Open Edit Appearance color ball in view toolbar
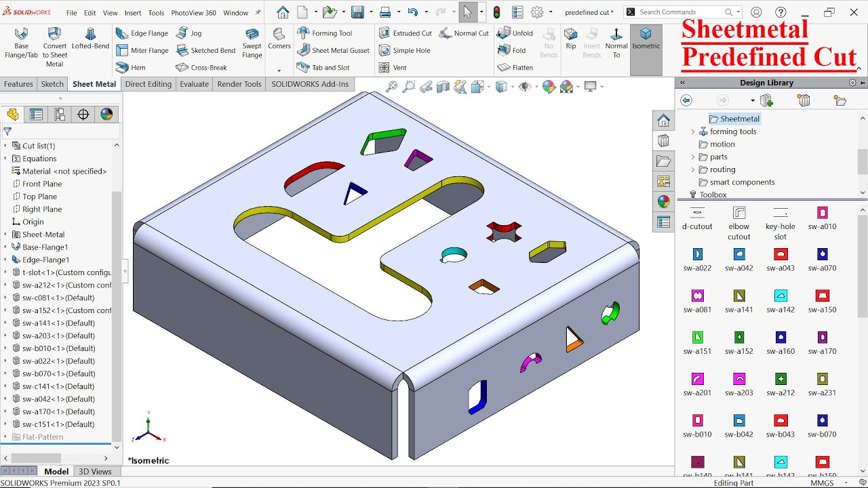 tap(549, 87)
